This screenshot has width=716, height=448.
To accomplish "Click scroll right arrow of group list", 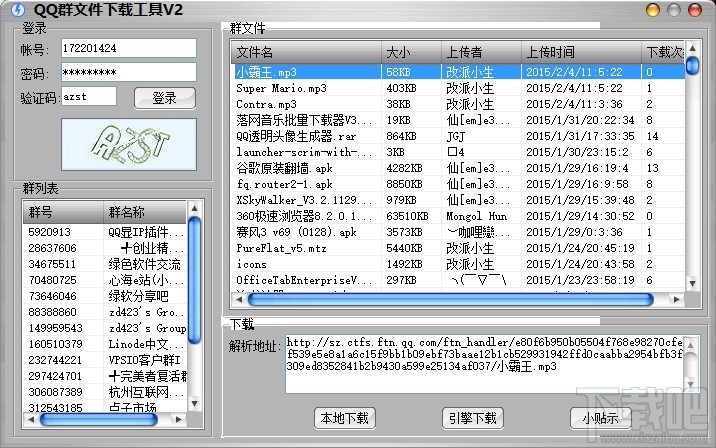I will click(178, 419).
